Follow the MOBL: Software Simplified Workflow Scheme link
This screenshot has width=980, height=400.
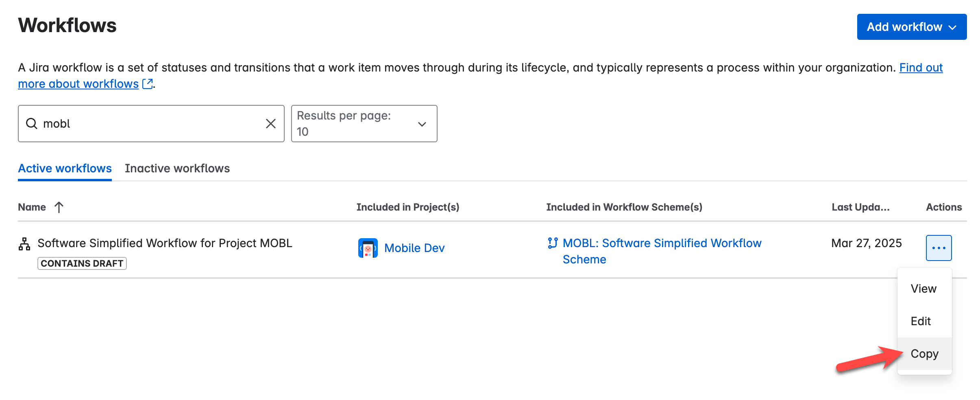[662, 243]
